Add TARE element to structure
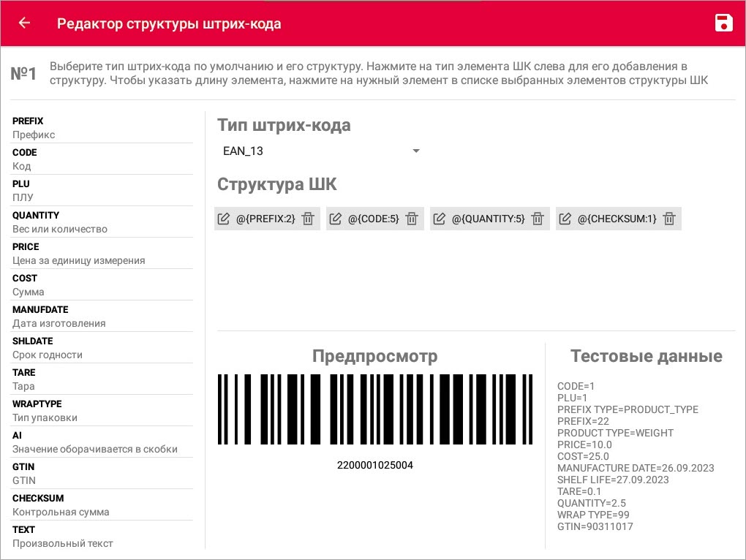This screenshot has height=560, width=746. point(102,379)
